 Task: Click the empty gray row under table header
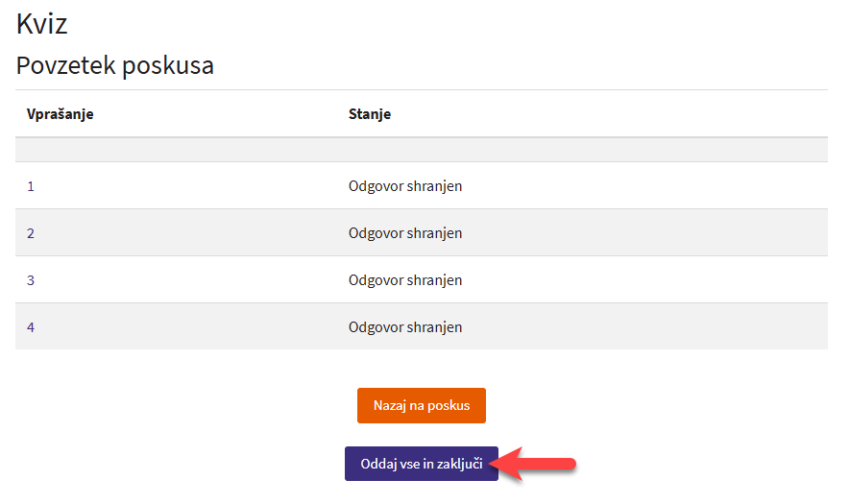coord(421,150)
